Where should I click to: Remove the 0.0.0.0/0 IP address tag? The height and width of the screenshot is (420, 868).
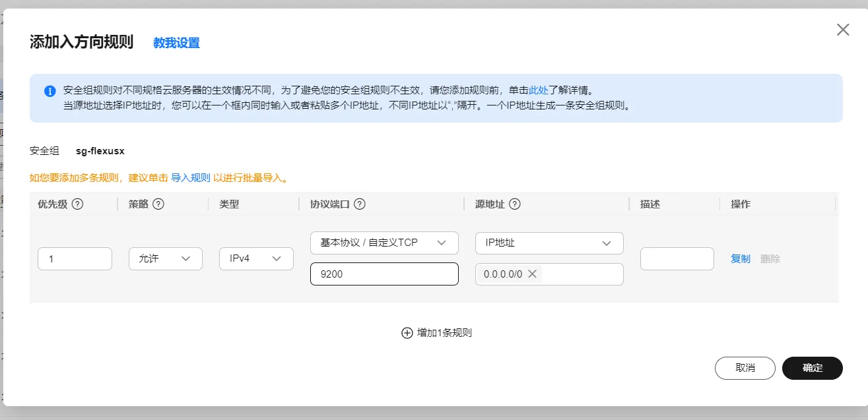pyautogui.click(x=533, y=274)
